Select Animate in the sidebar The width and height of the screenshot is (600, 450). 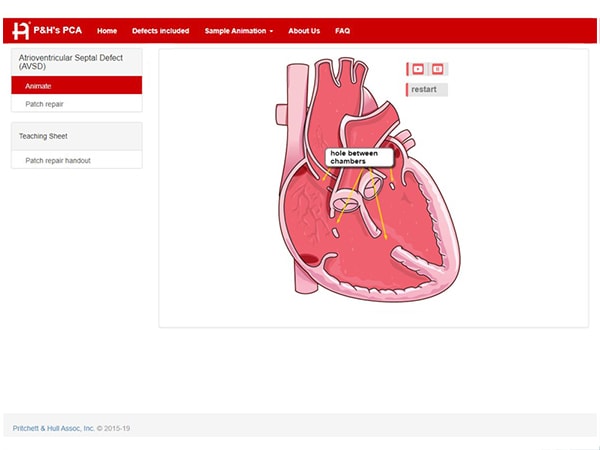tap(77, 85)
